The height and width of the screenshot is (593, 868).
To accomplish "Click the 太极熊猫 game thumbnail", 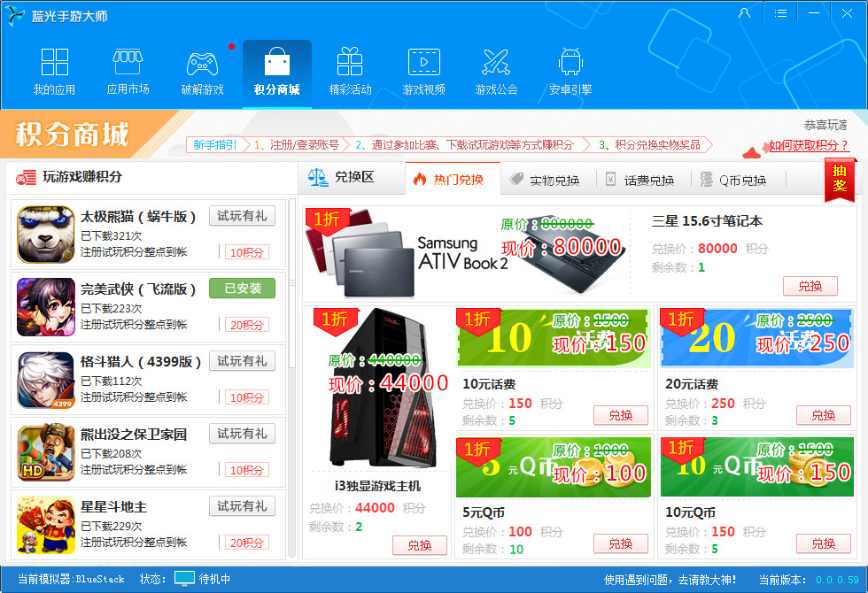I will coord(45,235).
